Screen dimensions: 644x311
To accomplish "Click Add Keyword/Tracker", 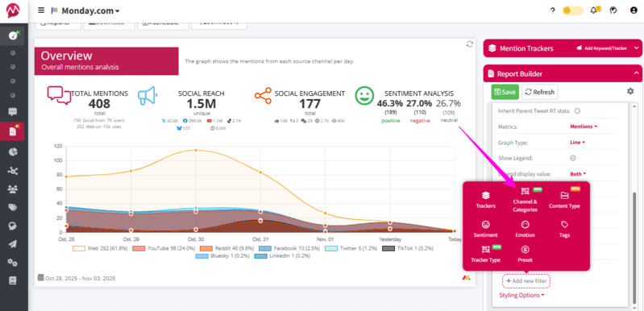I will 602,48.
